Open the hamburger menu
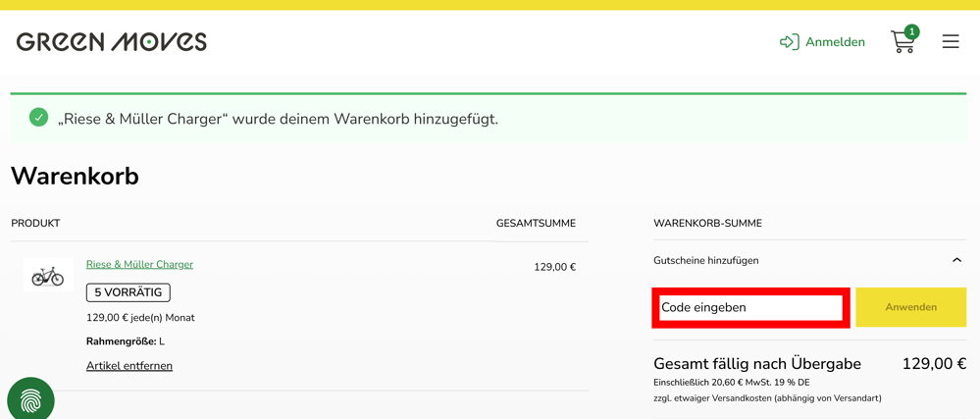 coord(951,42)
